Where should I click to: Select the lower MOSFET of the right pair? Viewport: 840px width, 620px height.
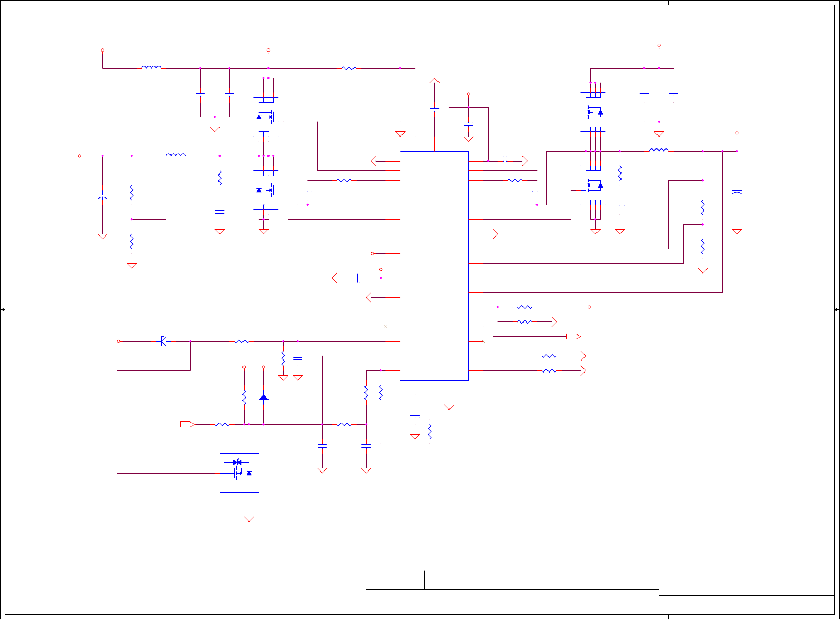tap(593, 185)
